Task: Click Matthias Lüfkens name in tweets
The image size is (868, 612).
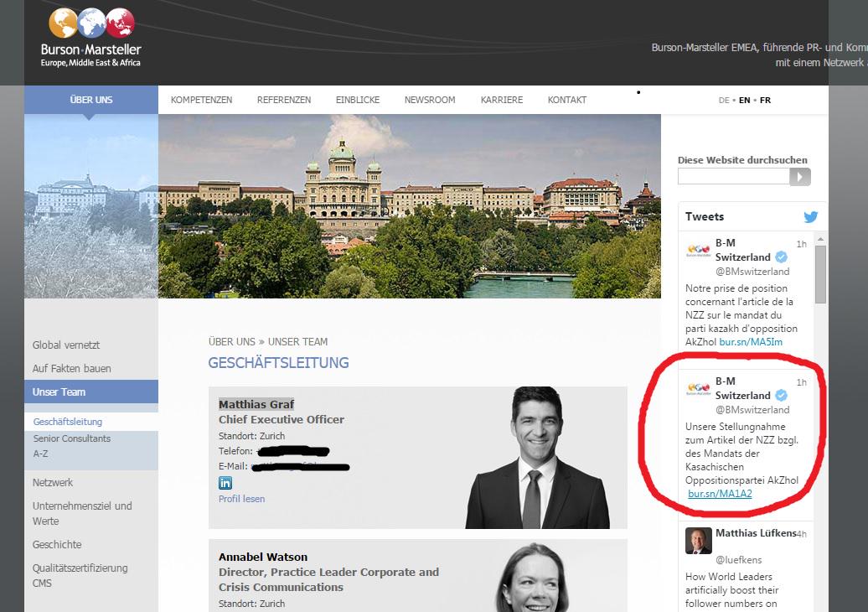Action: pos(756,533)
